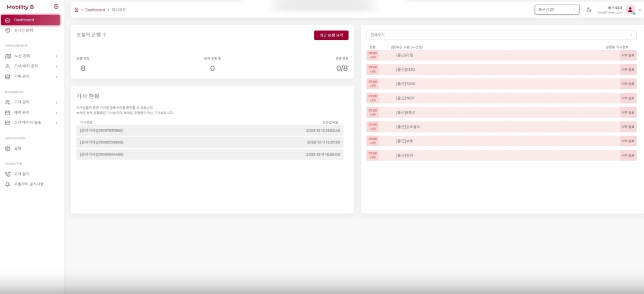Click the 01:00 시작 badge of 라텔
Viewport: 644px width, 294px height.
373,55
